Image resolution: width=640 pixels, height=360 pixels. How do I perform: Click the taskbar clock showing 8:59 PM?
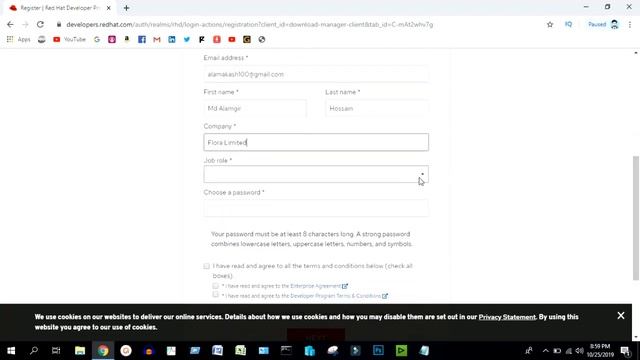pyautogui.click(x=600, y=351)
